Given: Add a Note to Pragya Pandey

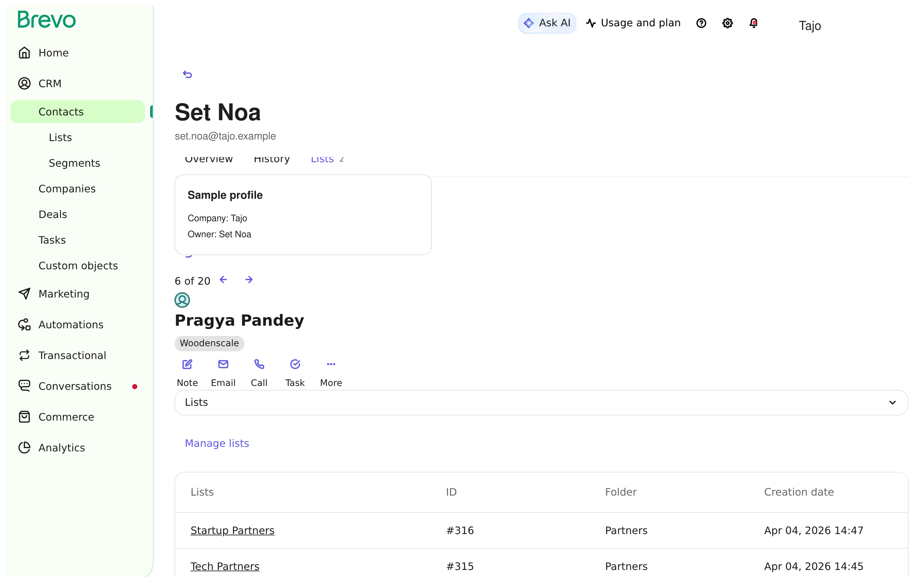Looking at the screenshot, I should click(x=187, y=364).
